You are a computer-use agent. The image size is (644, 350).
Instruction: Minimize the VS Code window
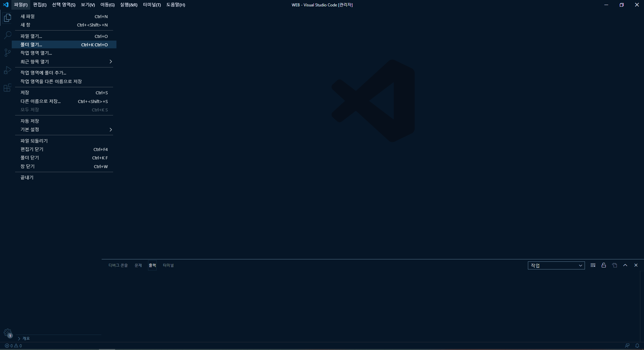pos(606,5)
